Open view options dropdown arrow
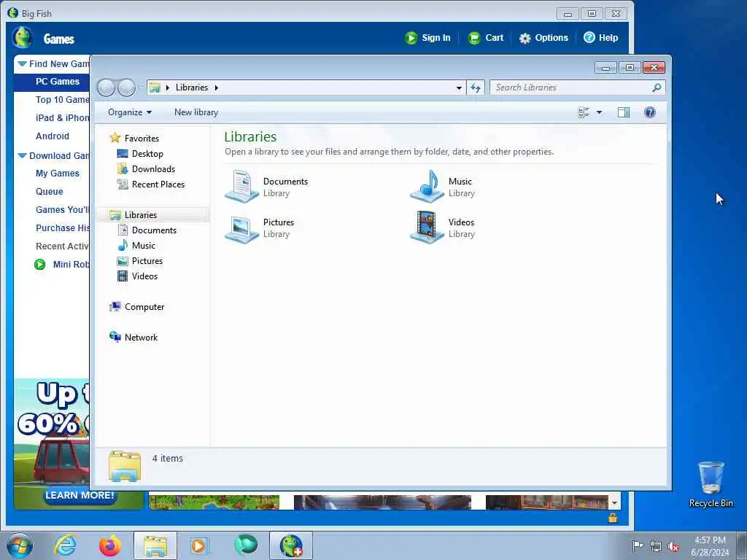 (x=600, y=112)
